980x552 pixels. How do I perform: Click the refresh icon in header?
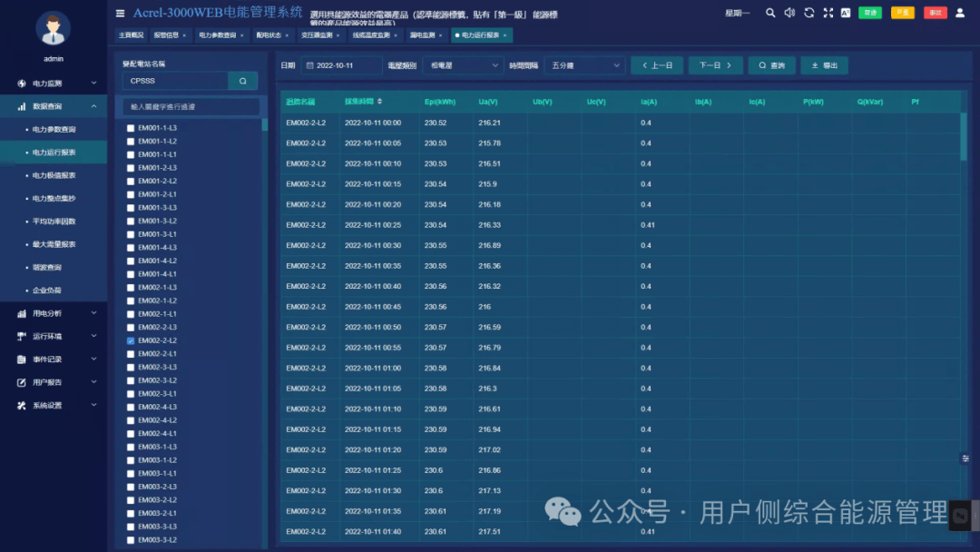tap(808, 13)
